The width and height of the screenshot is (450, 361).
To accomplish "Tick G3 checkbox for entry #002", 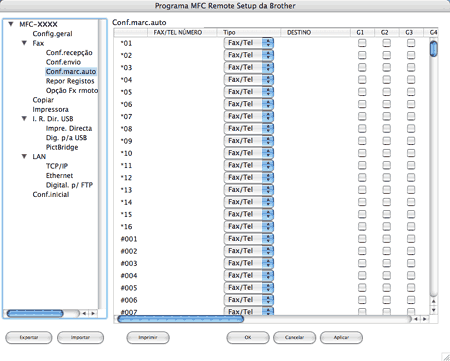I will pos(411,251).
